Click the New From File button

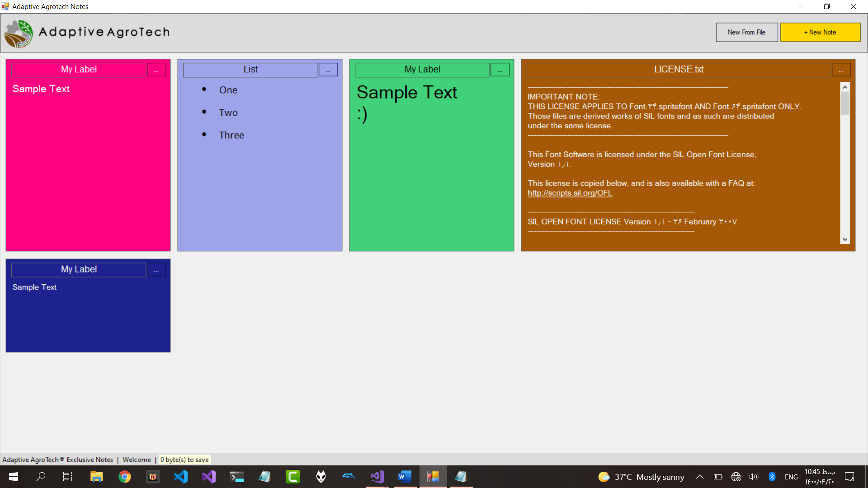(746, 33)
